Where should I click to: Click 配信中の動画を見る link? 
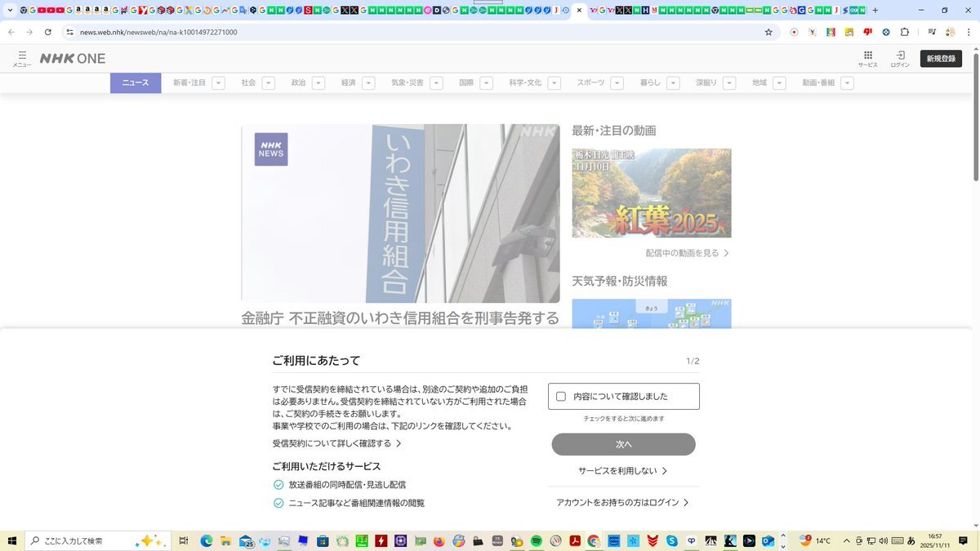tap(687, 253)
